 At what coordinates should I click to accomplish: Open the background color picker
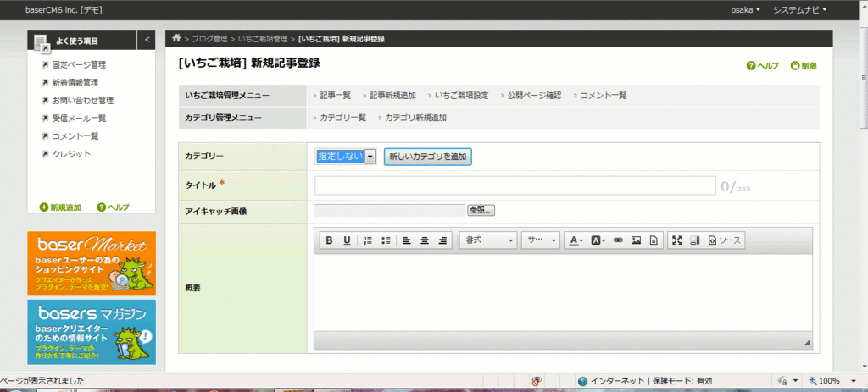point(598,240)
